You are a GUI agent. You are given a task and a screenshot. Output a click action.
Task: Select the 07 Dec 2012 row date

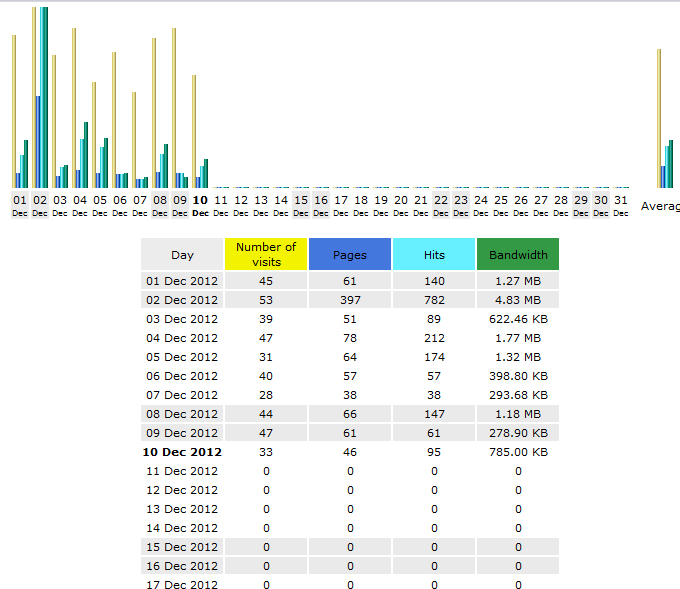182,395
